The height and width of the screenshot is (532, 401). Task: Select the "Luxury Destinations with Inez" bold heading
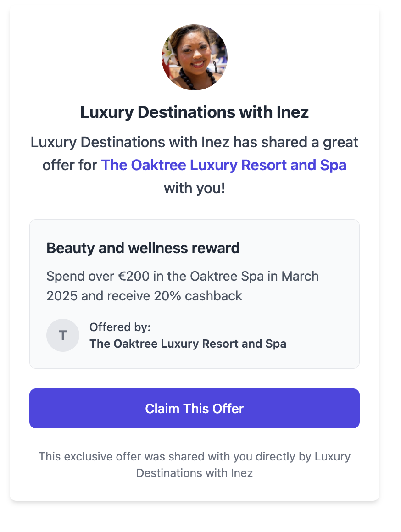click(195, 112)
